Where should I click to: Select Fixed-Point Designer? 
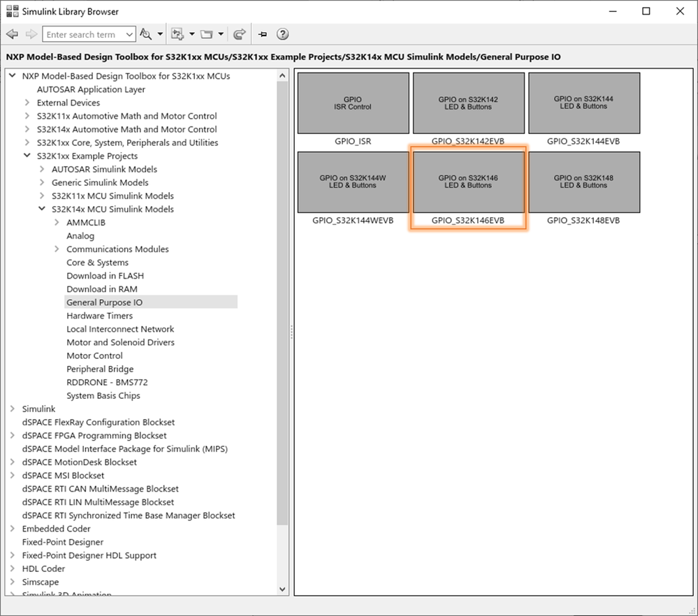[63, 542]
